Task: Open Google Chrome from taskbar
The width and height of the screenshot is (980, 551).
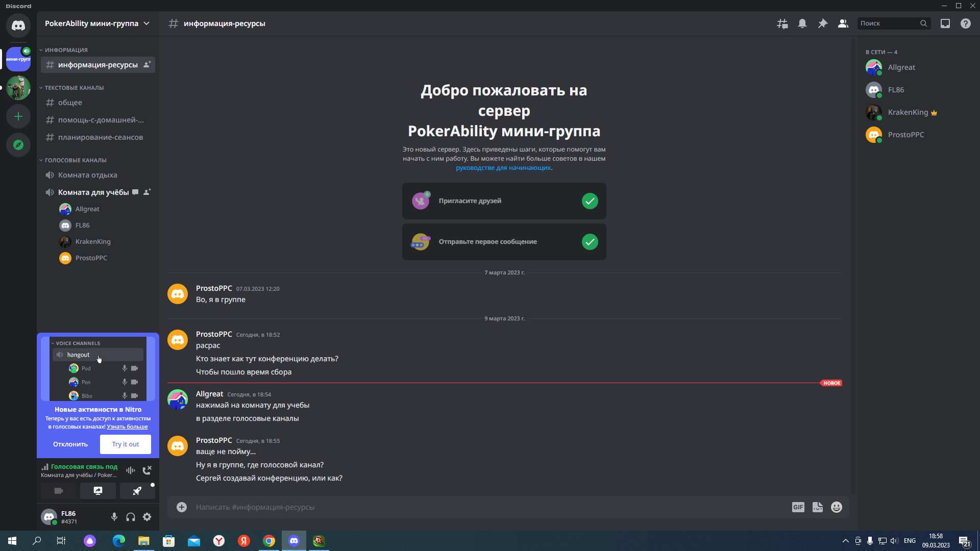Action: point(269,541)
